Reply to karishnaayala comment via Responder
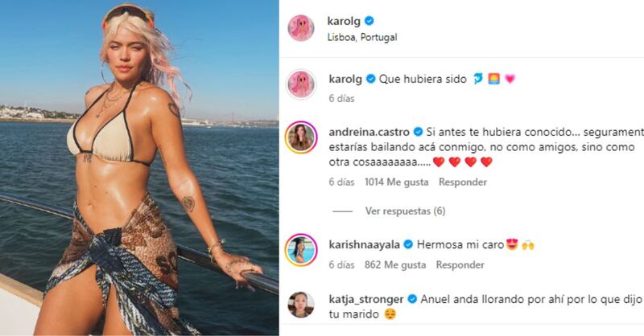Screen dimensions: 644x336 tap(460, 264)
